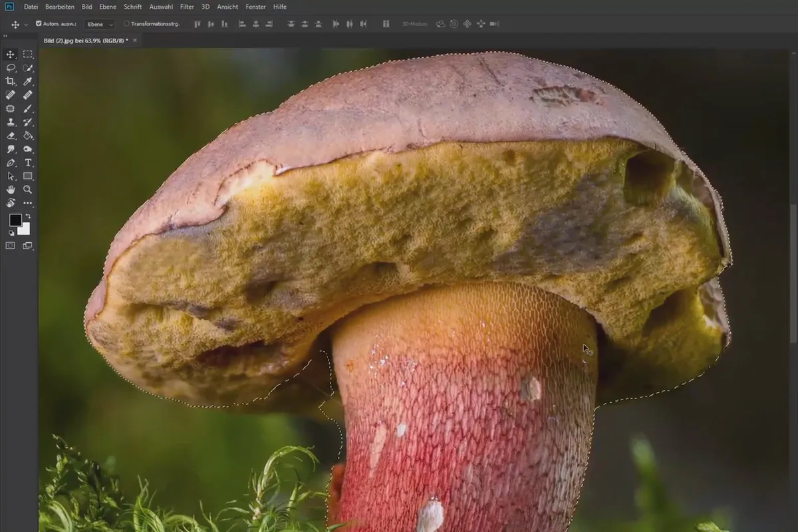
Task: Open the Filter menu
Action: [187, 7]
